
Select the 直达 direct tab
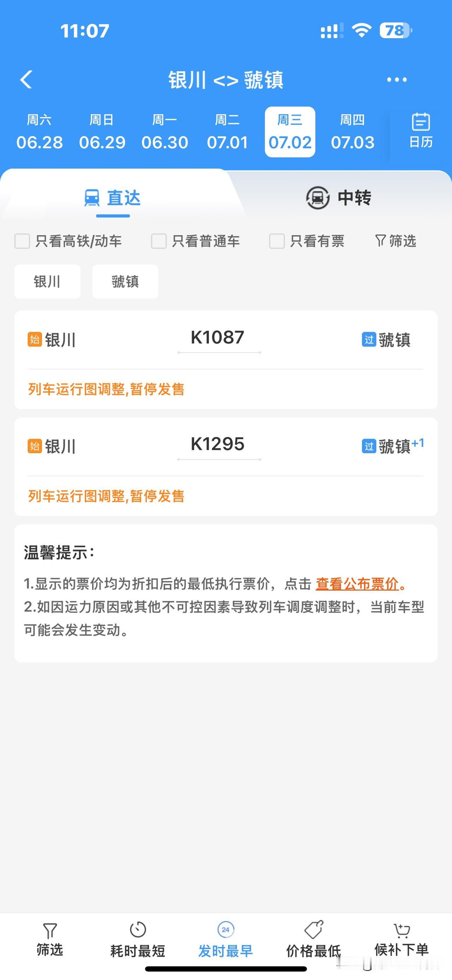[113, 198]
